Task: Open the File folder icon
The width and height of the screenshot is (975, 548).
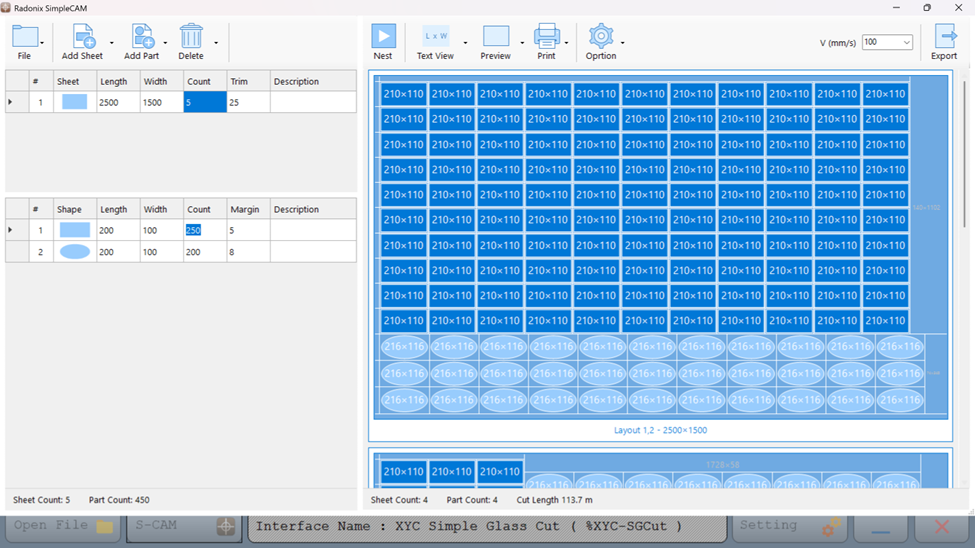Action: click(x=25, y=36)
